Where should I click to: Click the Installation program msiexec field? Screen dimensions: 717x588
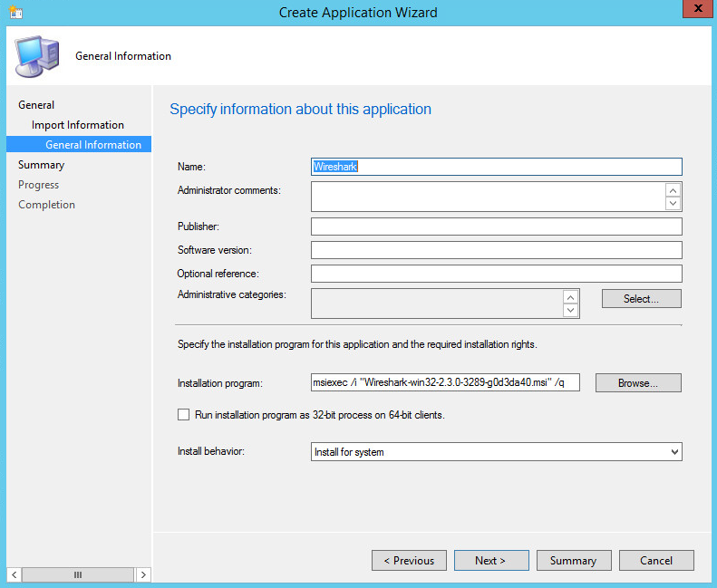point(445,382)
